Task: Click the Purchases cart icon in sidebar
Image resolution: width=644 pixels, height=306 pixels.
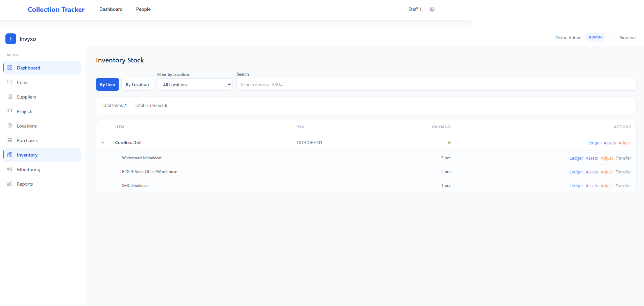Action: tap(10, 140)
